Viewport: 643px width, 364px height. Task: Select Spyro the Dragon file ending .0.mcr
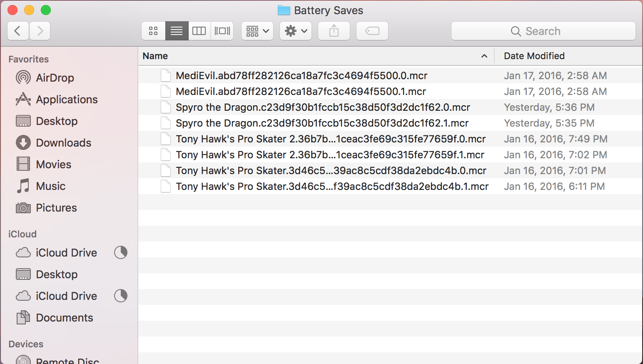tap(390, 107)
